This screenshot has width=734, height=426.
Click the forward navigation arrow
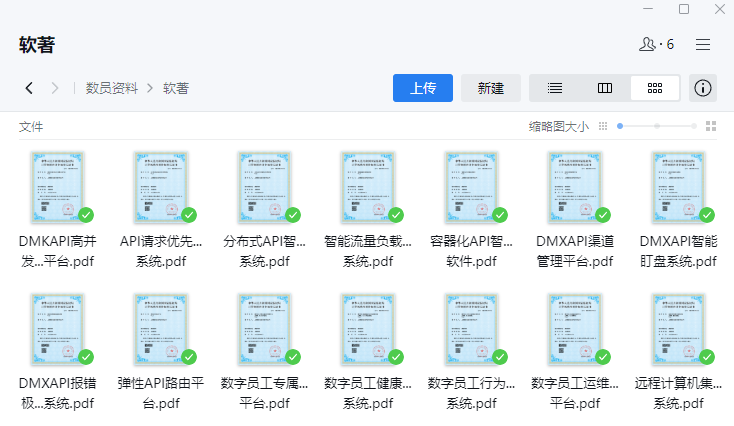point(55,88)
